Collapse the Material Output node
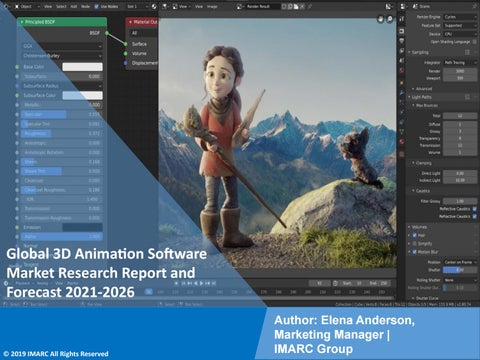This screenshot has height=360, width=480. pyautogui.click(x=130, y=22)
